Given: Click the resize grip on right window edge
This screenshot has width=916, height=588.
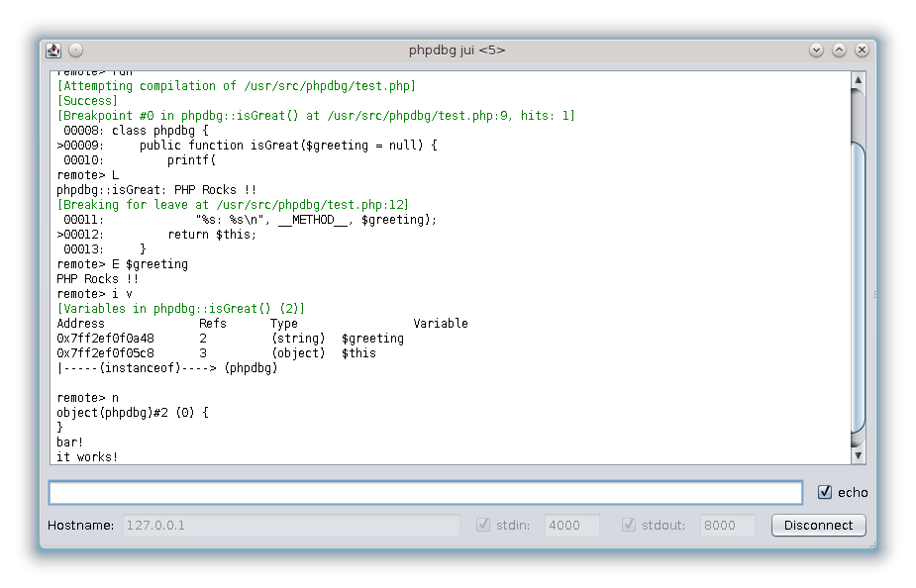Looking at the screenshot, I should pyautogui.click(x=873, y=294).
